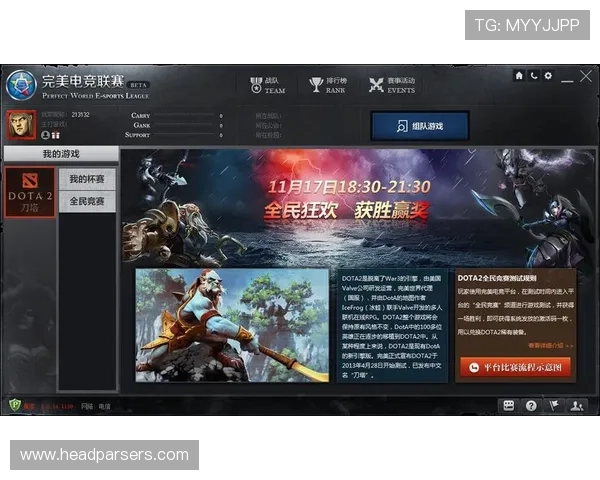The image size is (600, 480).
Task: Click the Perfect World E-sports League star logo
Action: (x=21, y=85)
